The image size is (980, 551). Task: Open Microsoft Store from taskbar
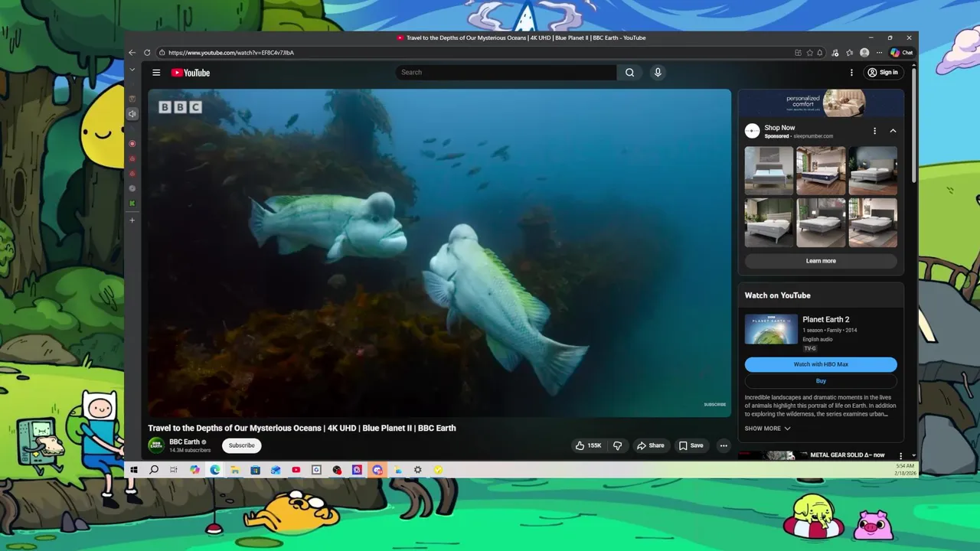[255, 470]
